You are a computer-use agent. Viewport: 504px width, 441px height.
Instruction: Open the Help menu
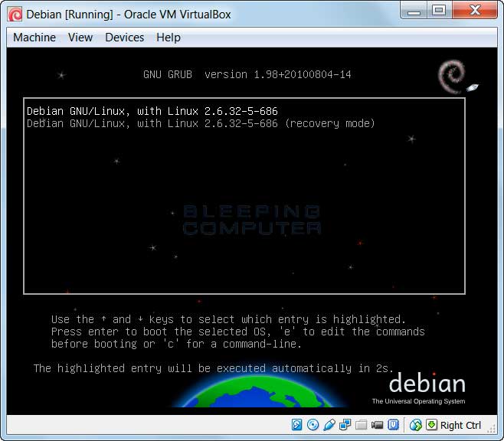tap(168, 38)
